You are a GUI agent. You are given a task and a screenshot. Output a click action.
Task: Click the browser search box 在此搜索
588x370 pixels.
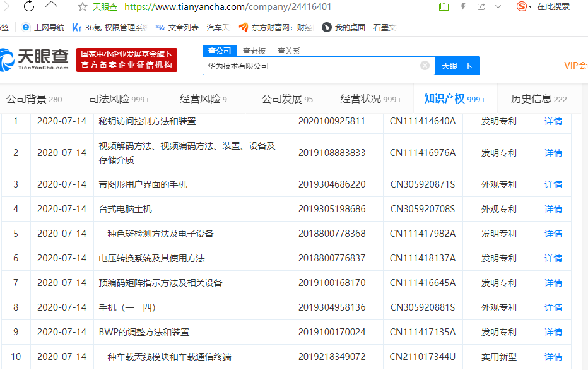553,7
